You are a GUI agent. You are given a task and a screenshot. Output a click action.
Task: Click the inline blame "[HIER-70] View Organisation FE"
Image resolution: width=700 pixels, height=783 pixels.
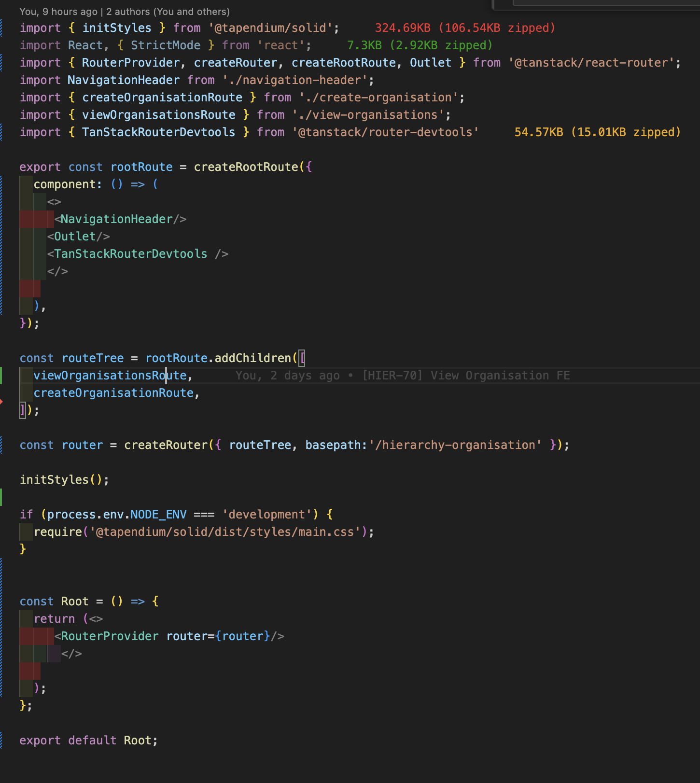466,376
